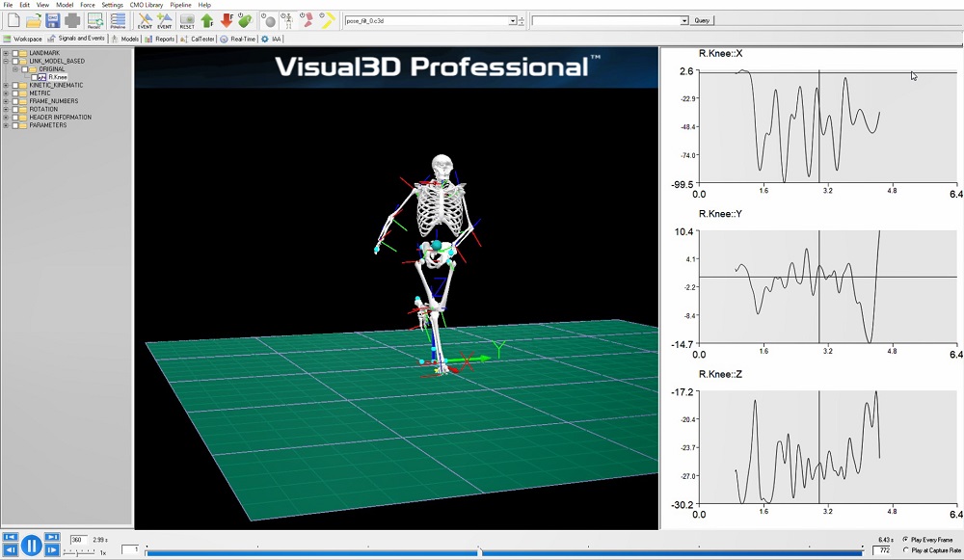
Task: Open file using the folder icon
Action: tap(34, 20)
